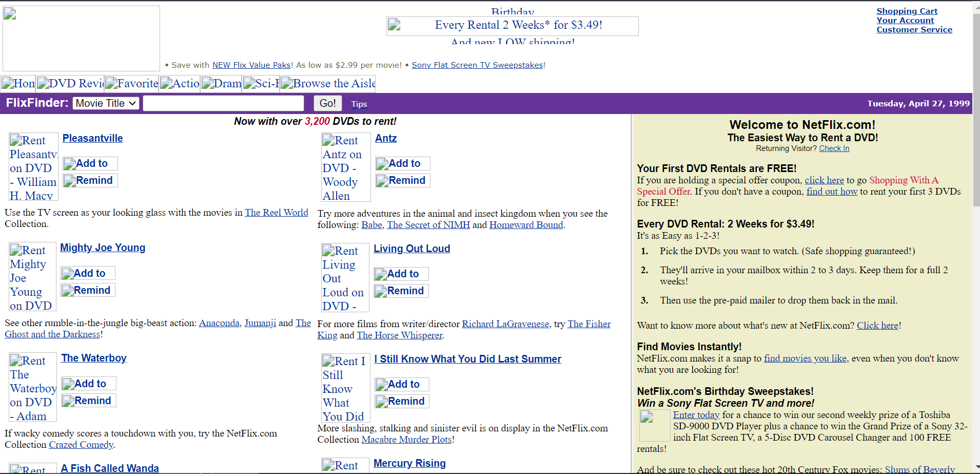
Task: Click the FlixFinder search text field
Action: 223,103
